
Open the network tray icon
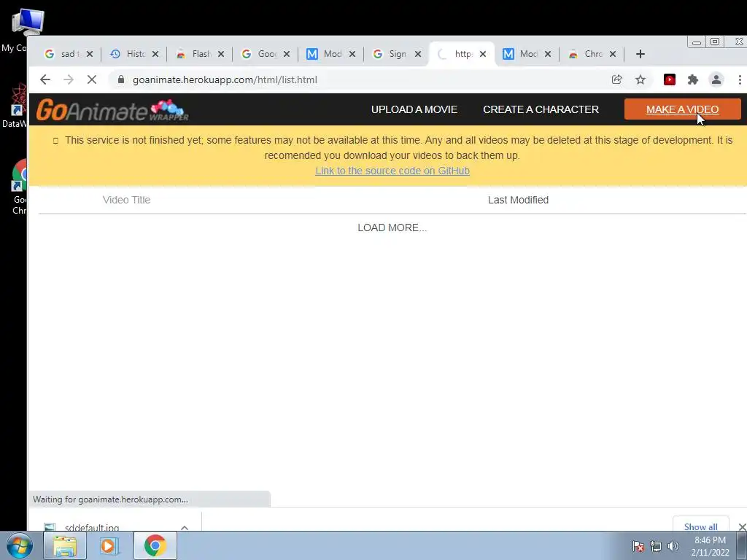click(x=656, y=546)
